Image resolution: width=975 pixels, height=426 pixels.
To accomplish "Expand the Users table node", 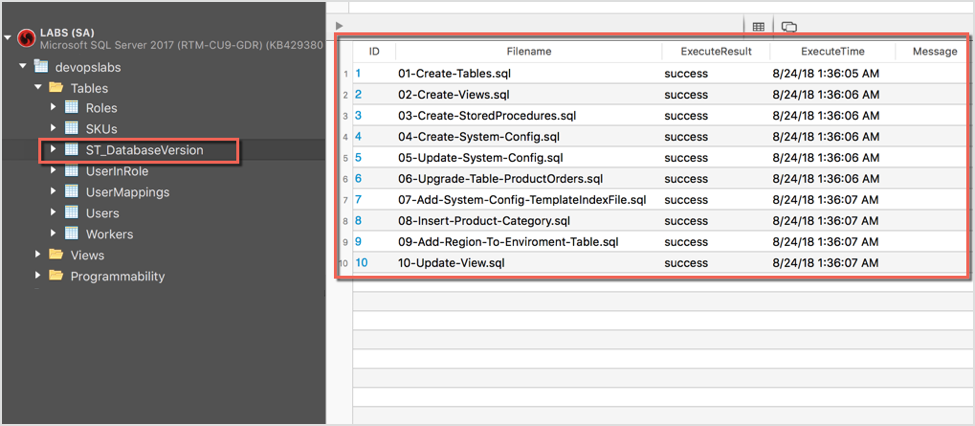I will [x=54, y=213].
